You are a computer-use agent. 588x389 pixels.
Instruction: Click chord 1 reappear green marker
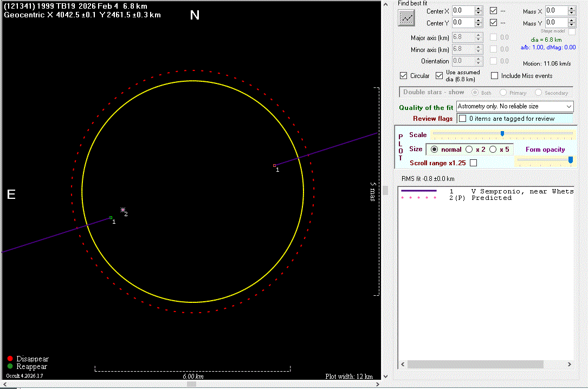(x=111, y=218)
